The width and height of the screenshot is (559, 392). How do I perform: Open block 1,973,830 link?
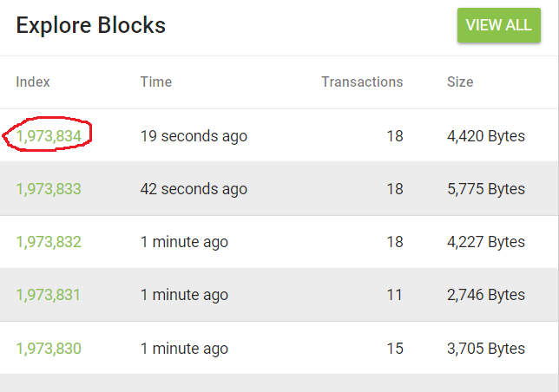pos(49,349)
